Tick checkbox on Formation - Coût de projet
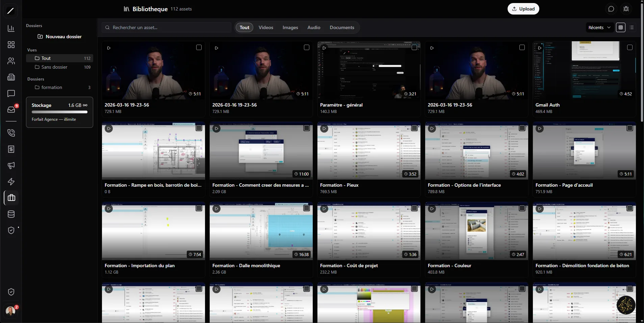Screen dimensions: 644x323 [414, 208]
